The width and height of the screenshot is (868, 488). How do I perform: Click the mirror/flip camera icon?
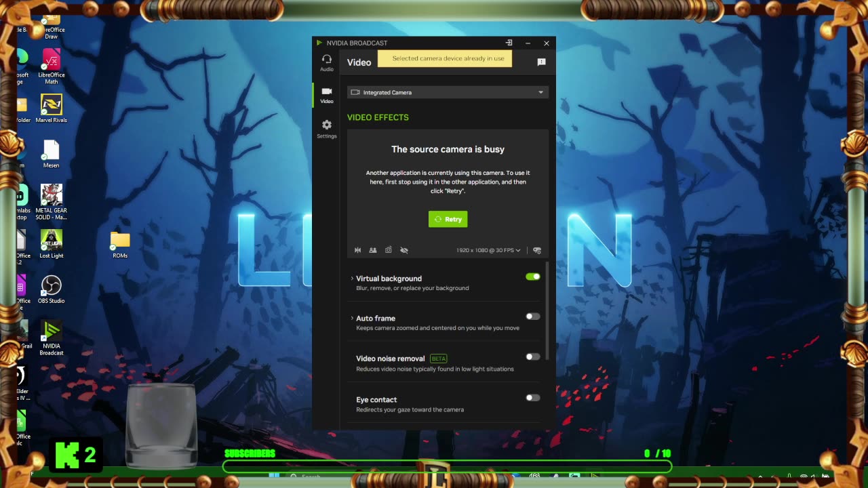pyautogui.click(x=357, y=250)
